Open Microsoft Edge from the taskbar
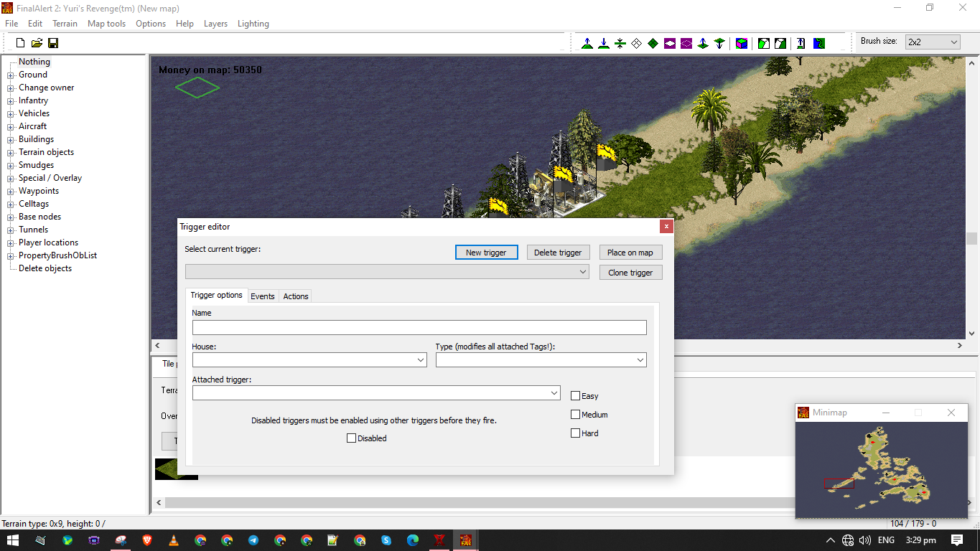 click(x=413, y=540)
